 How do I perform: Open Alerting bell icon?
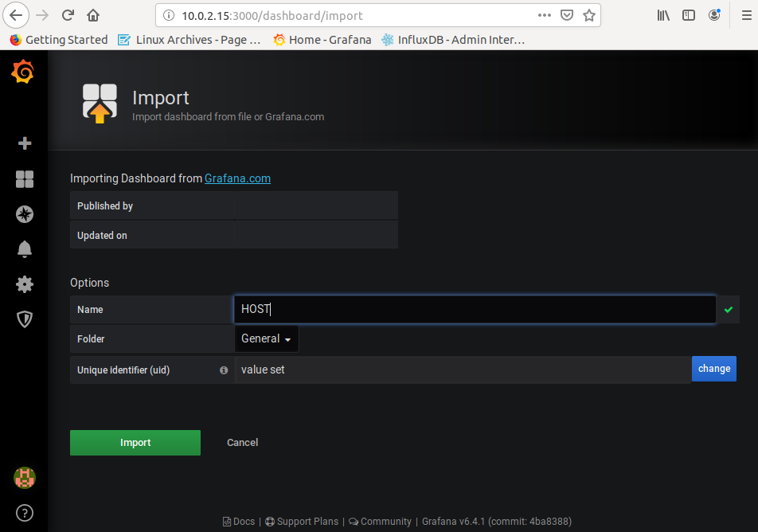25,249
